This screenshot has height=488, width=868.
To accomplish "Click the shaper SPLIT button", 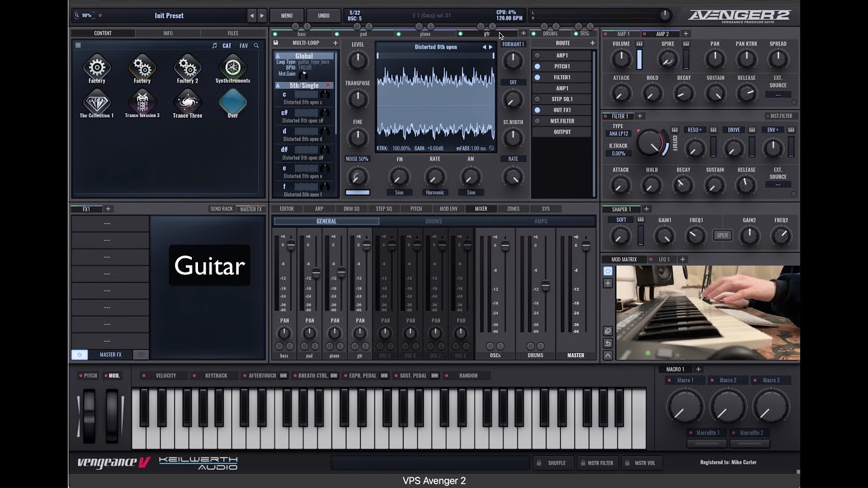I will click(x=722, y=235).
